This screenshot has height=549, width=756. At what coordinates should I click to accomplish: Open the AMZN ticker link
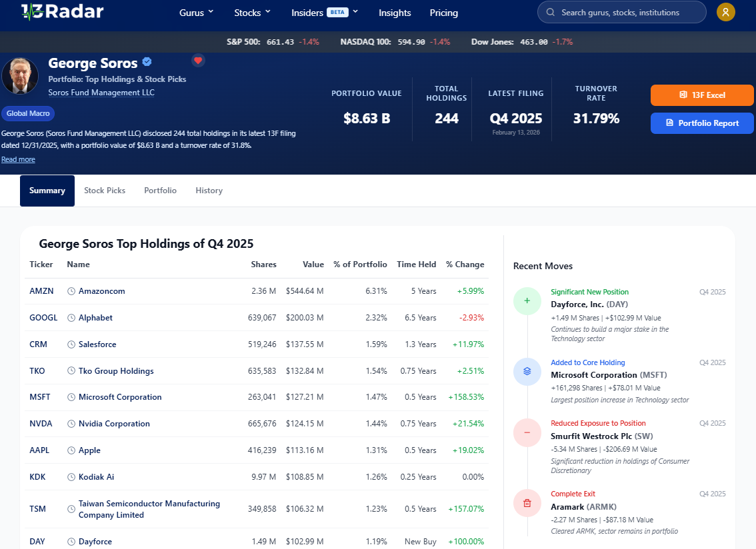[x=41, y=291]
